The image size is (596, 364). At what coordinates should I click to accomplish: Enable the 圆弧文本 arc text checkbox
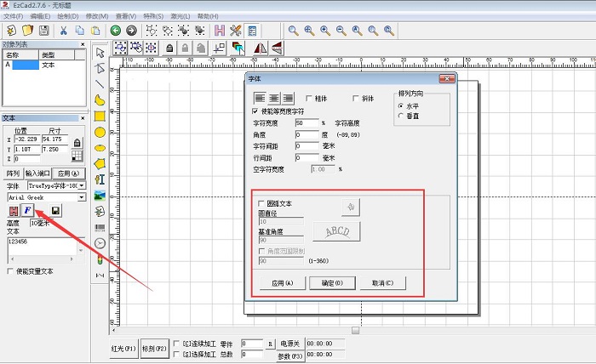261,204
